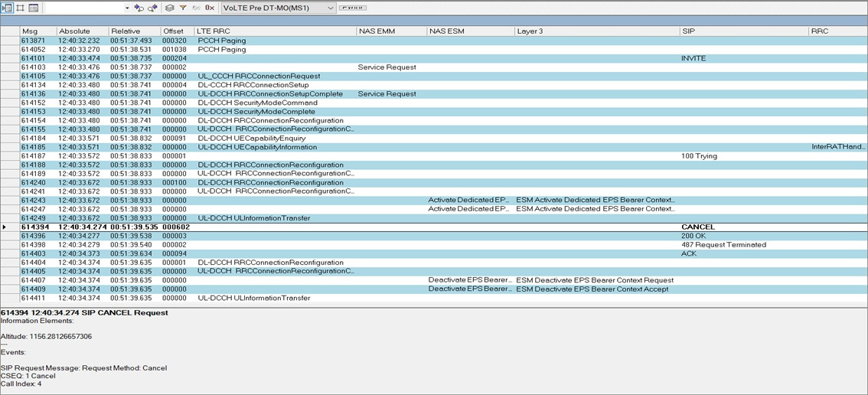
Task: Select UL_CCCH RRCConnectionRequest message
Action: click(x=259, y=76)
